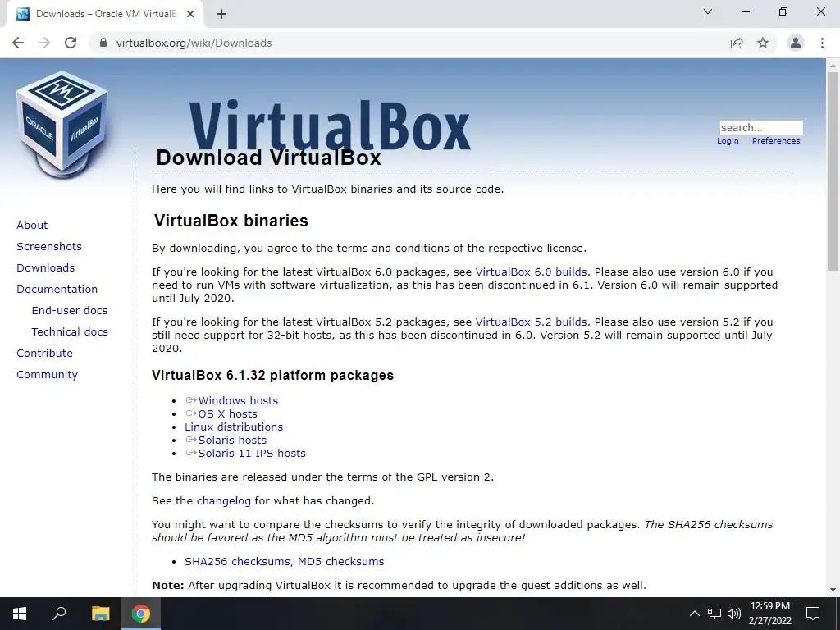Open the changelog link

click(x=223, y=501)
